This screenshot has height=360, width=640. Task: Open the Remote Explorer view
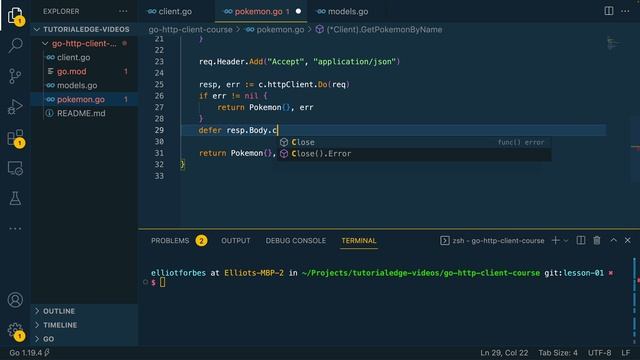15,168
